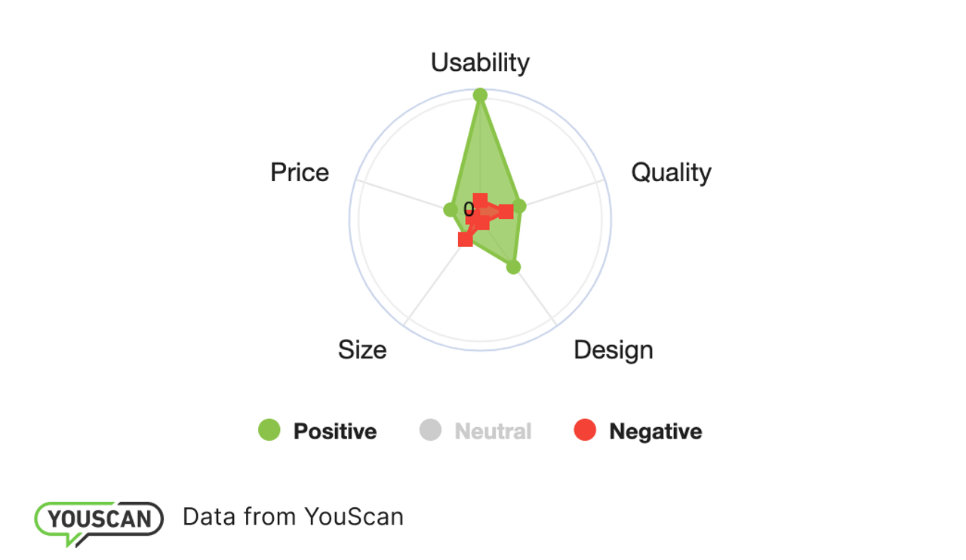Screen dimensions: 966x560
Task: Toggle the Negative series legend label
Action: 655,432
